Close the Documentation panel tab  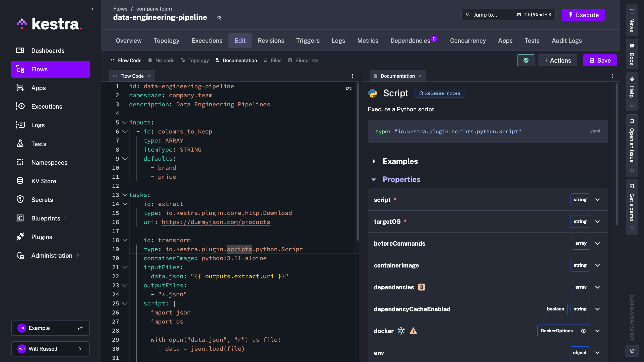coord(420,76)
